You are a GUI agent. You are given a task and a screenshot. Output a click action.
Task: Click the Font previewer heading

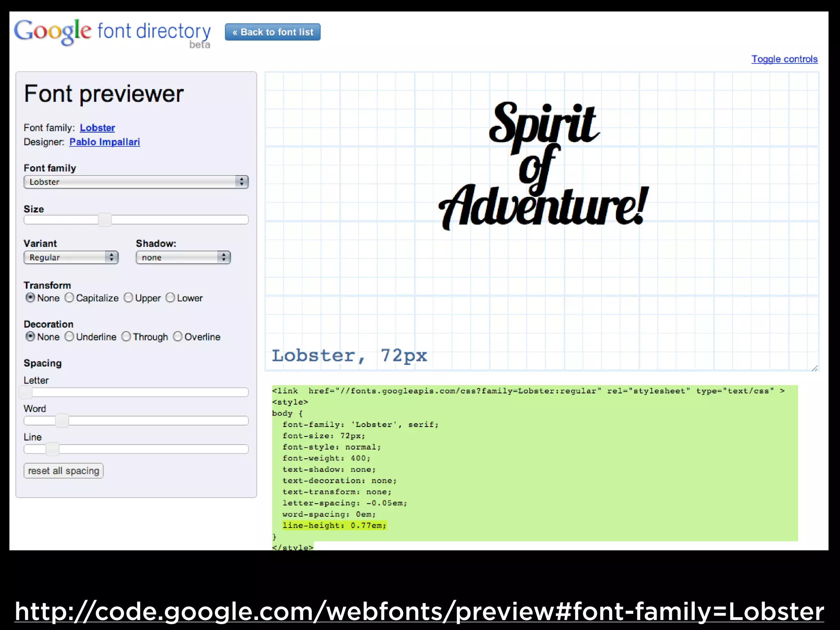point(104,94)
